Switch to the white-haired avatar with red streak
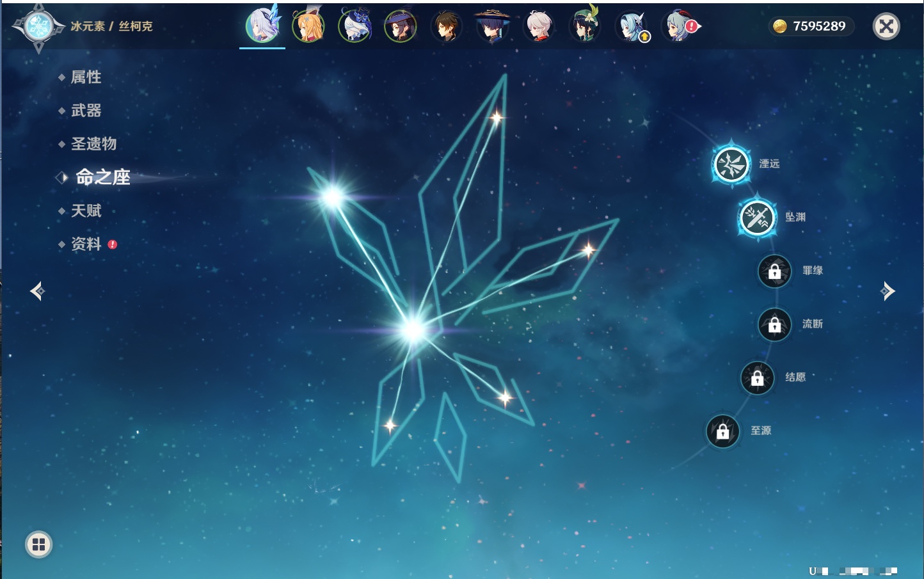924x579 pixels. click(x=539, y=26)
